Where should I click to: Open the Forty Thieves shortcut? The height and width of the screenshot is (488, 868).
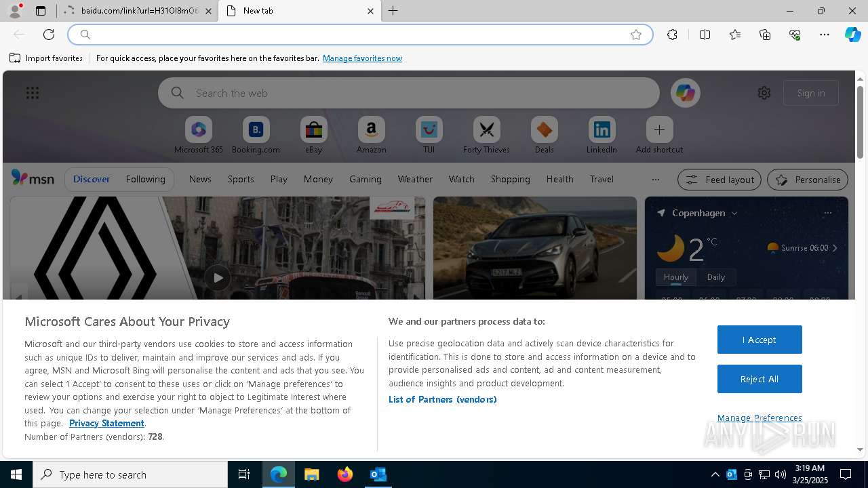(486, 136)
